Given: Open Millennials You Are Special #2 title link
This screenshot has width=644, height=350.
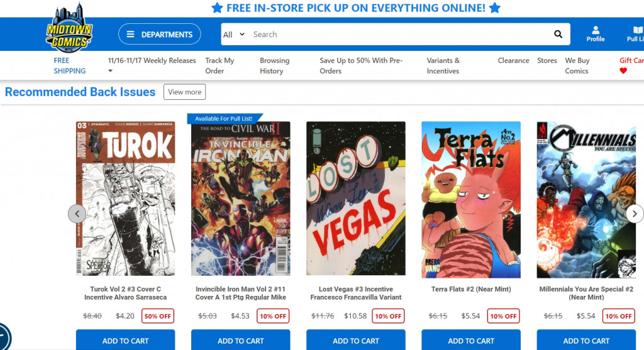Looking at the screenshot, I should pos(586,293).
